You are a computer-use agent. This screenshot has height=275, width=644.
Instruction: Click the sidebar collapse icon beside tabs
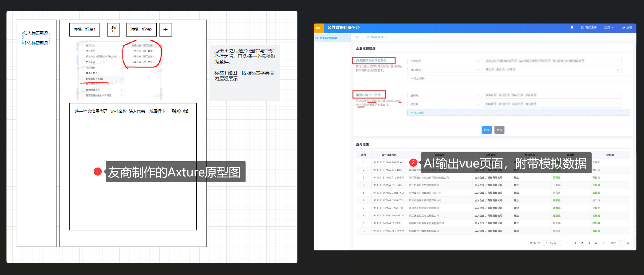pos(357,37)
